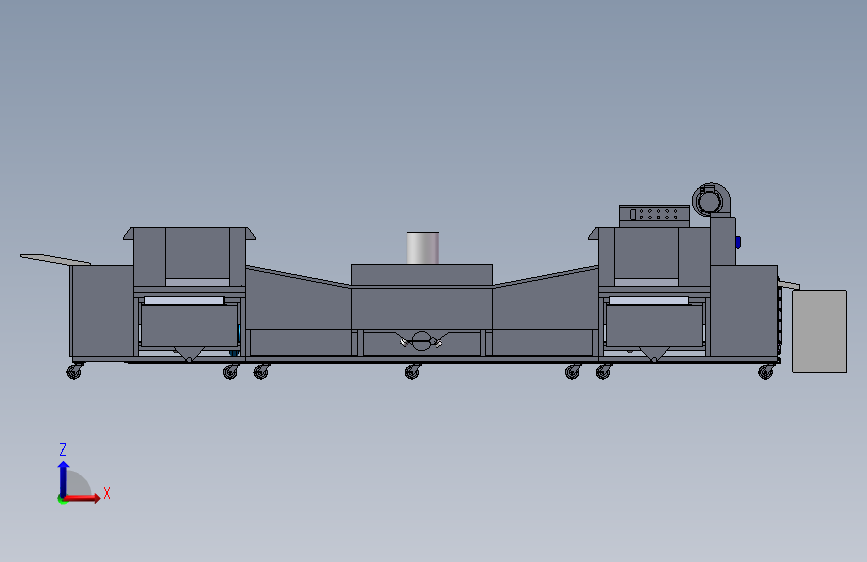Select the funnel drain under left drawer

click(189, 354)
